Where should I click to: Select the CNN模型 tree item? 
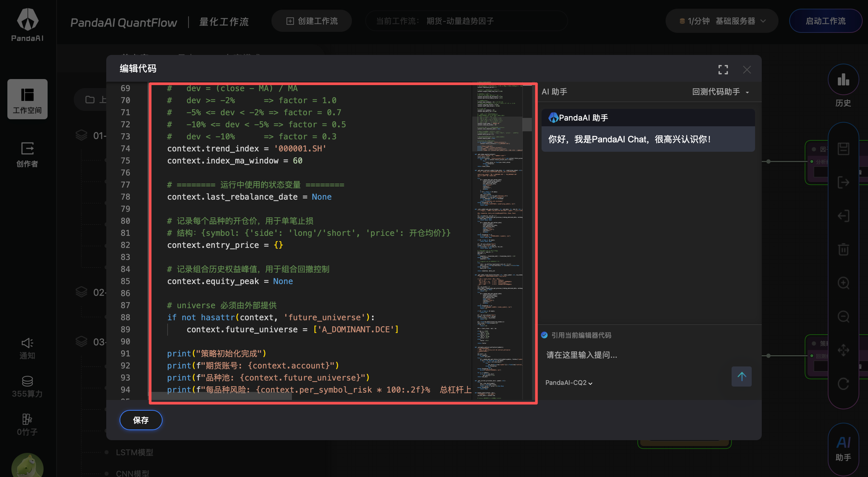coord(132,473)
